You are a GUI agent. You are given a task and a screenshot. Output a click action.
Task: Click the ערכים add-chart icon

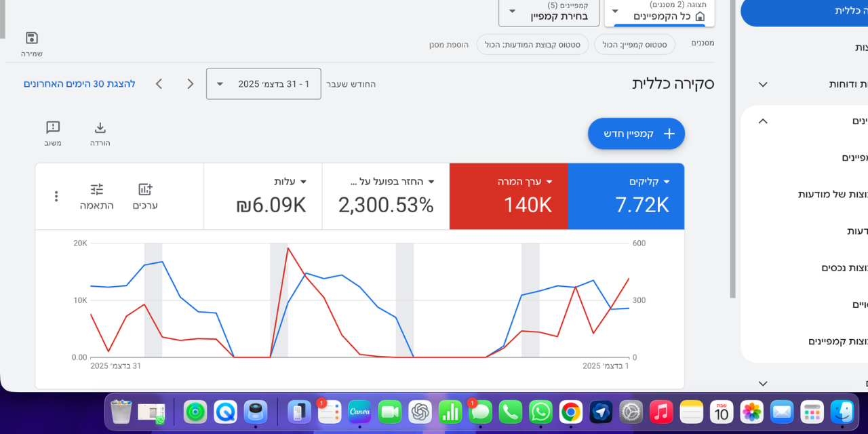click(x=145, y=190)
